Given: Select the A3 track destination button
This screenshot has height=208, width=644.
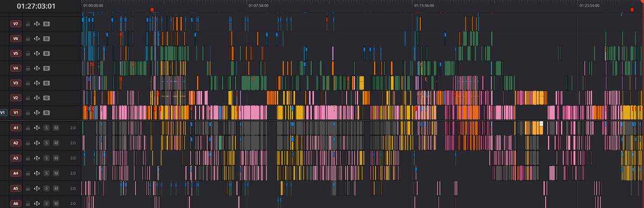Looking at the screenshot, I should (16, 158).
